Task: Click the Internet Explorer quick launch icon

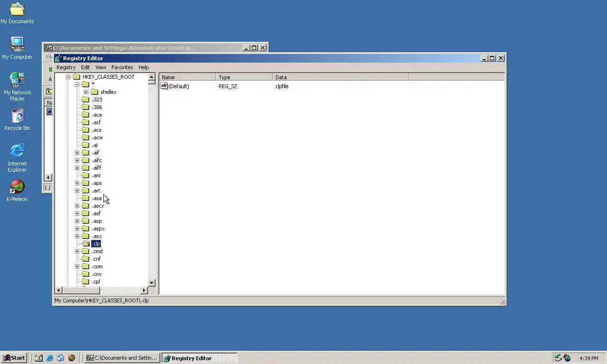Action: [x=50, y=358]
